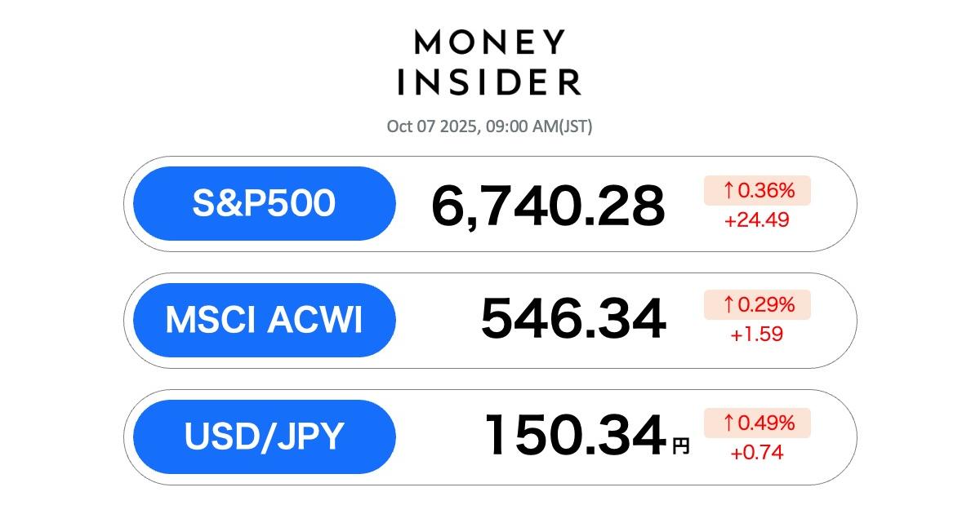This screenshot has height=514, width=980.
Task: Click the +24.49 point change
Action: (757, 219)
